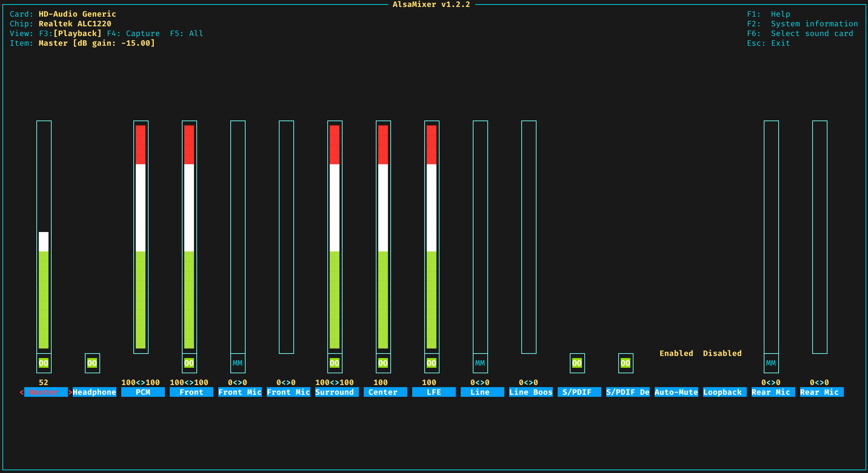The width and height of the screenshot is (868, 473).
Task: Open F2 System information
Action: (x=802, y=24)
